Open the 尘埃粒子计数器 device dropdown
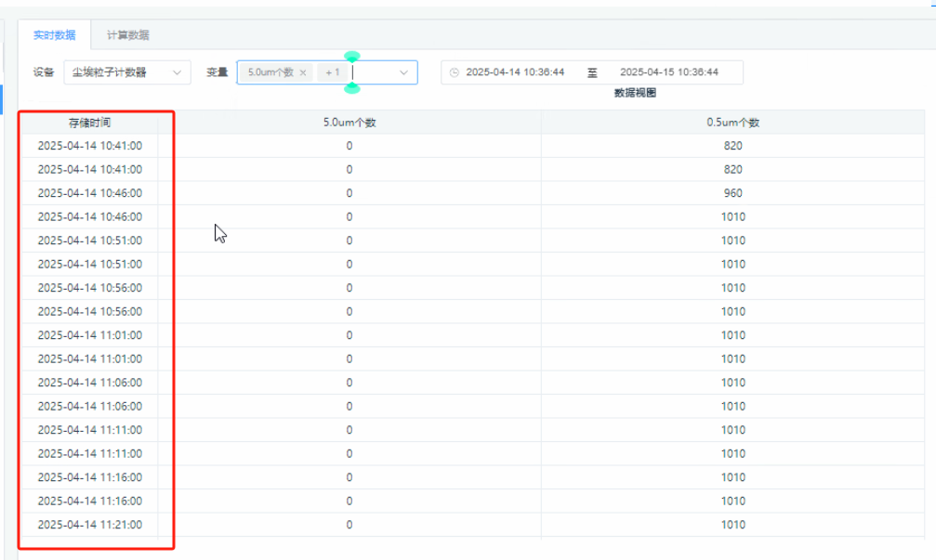Screen dimensions: 936x560 click(127, 72)
